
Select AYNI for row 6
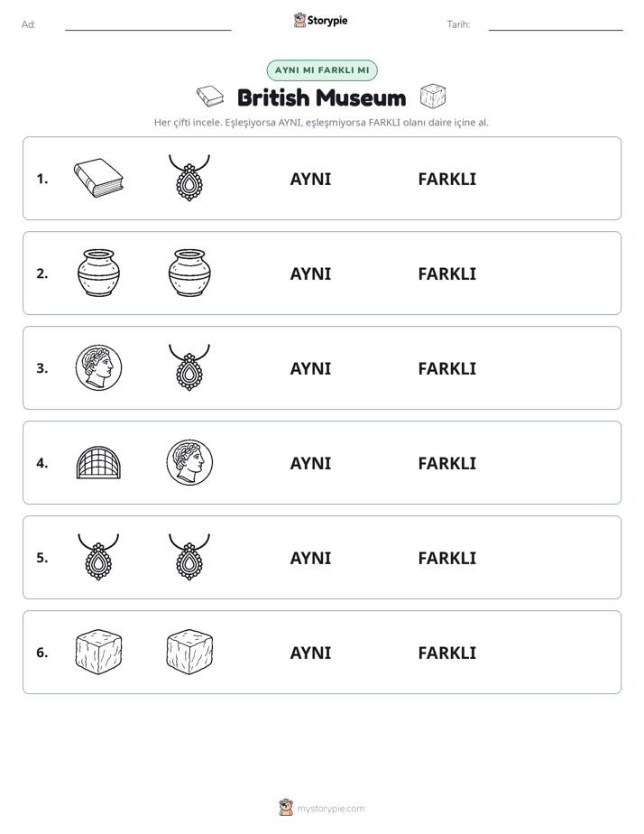pos(310,653)
